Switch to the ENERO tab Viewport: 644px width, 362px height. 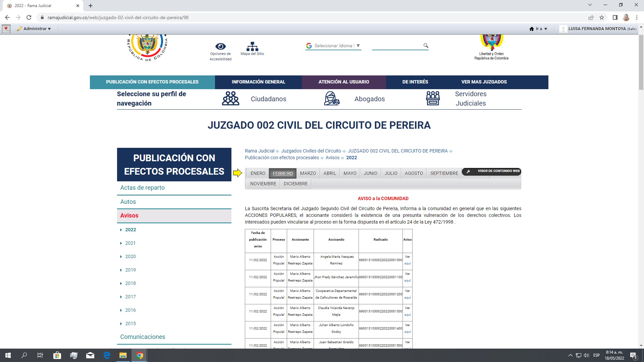[x=258, y=173]
